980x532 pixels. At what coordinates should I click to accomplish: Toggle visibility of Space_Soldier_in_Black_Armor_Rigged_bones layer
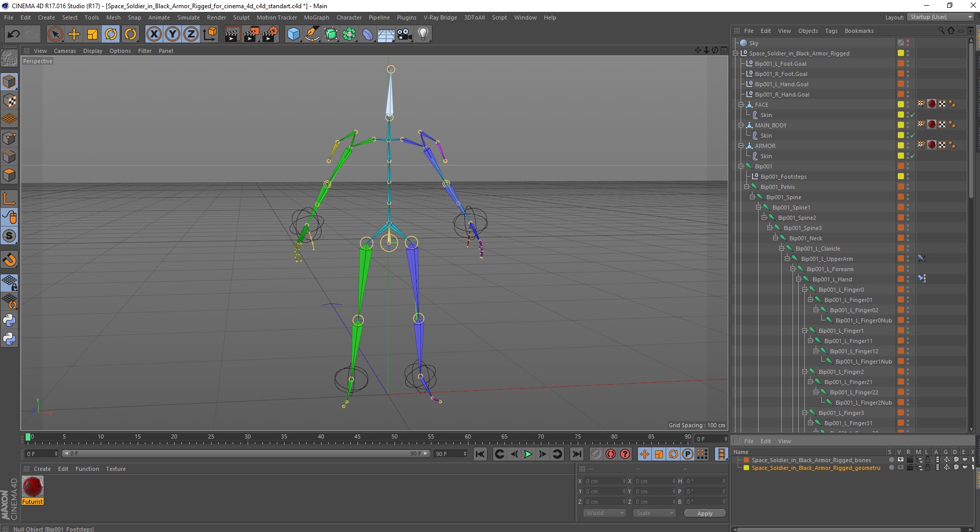[900, 460]
